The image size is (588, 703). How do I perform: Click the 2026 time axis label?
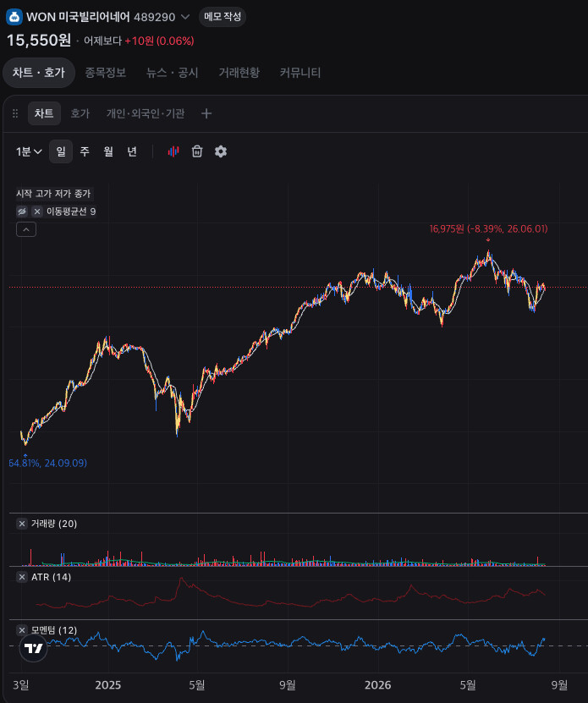click(377, 685)
